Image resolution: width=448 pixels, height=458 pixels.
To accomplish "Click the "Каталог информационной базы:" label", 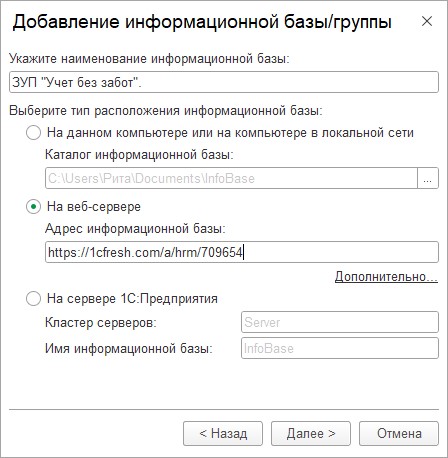I will 139,155.
